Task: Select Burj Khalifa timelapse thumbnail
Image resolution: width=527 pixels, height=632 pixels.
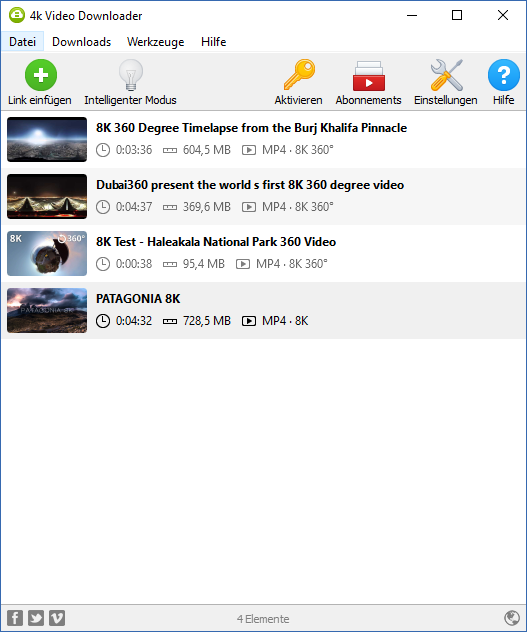Action: [47, 139]
